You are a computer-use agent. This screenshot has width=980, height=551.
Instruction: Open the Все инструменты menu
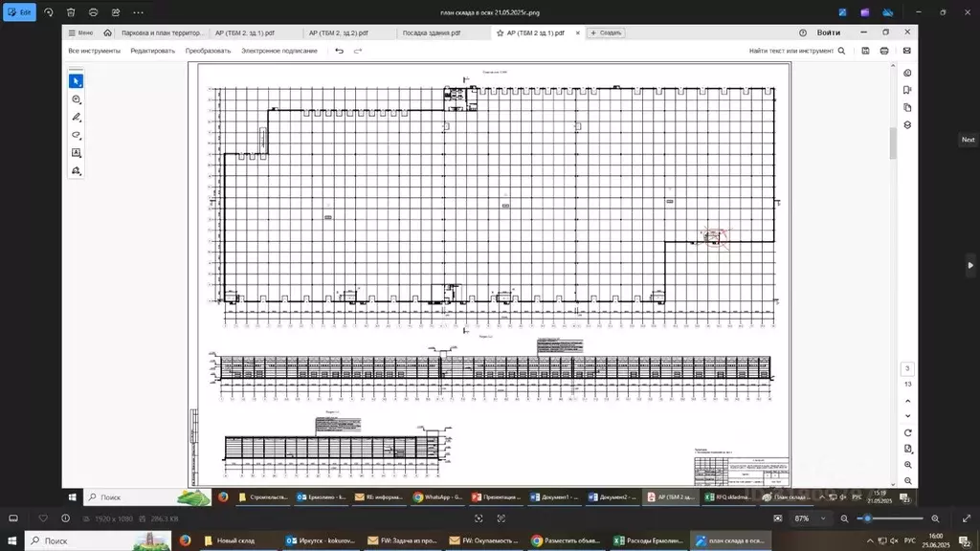click(x=94, y=51)
